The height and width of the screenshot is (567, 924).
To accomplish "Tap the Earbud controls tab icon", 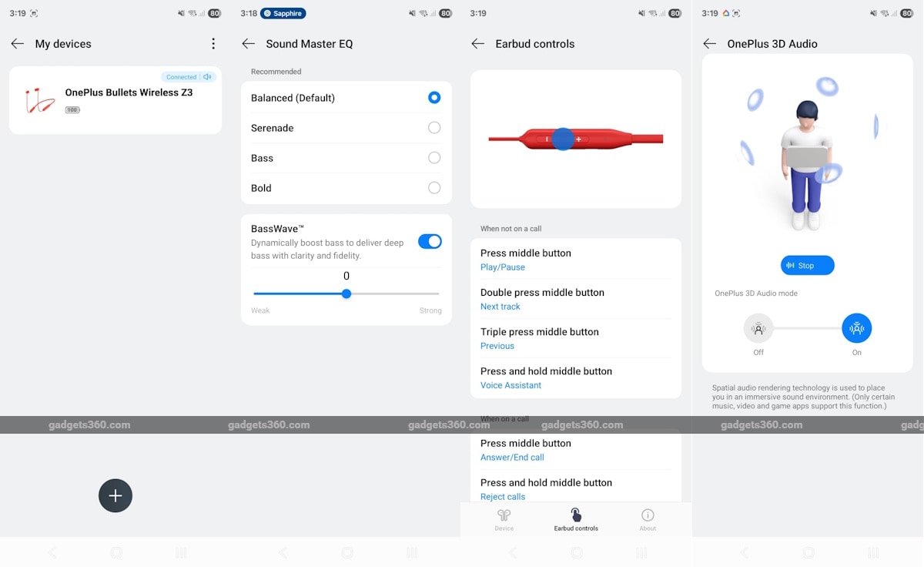I will pos(576,515).
